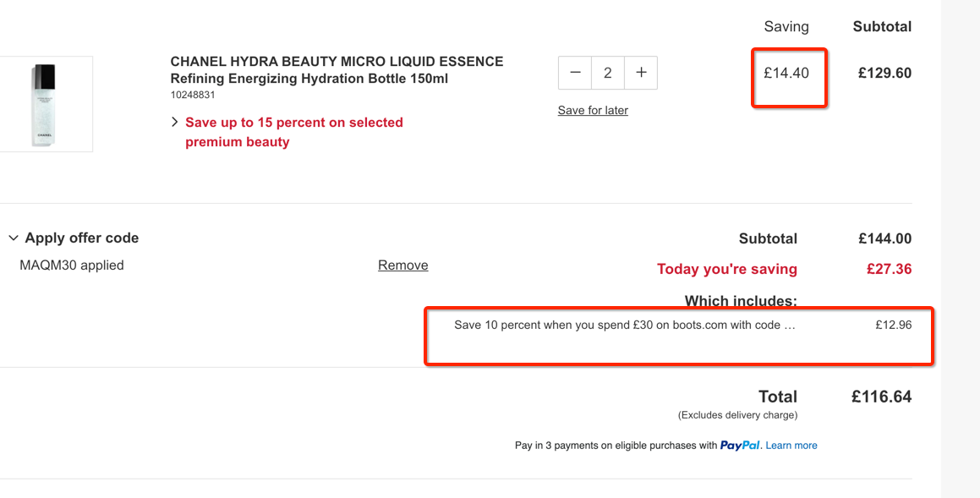The height and width of the screenshot is (498, 980).
Task: Click the Apply offer code chevron icon
Action: click(14, 238)
